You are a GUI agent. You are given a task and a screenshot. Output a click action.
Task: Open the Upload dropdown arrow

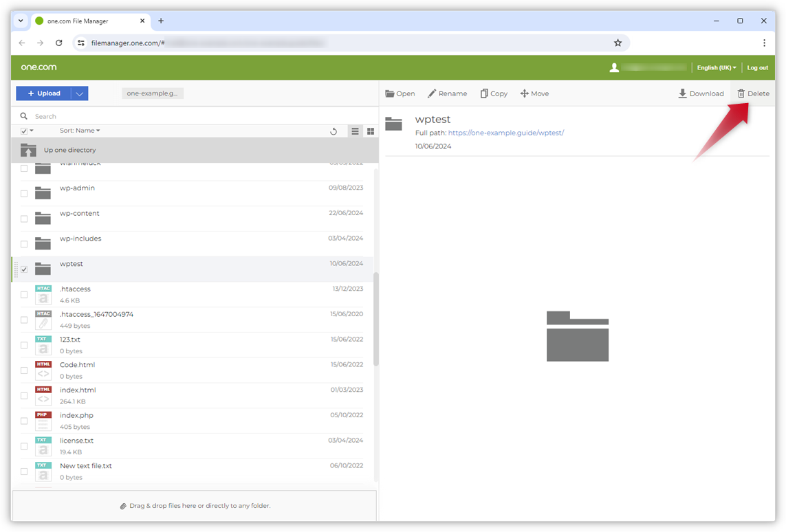(79, 93)
